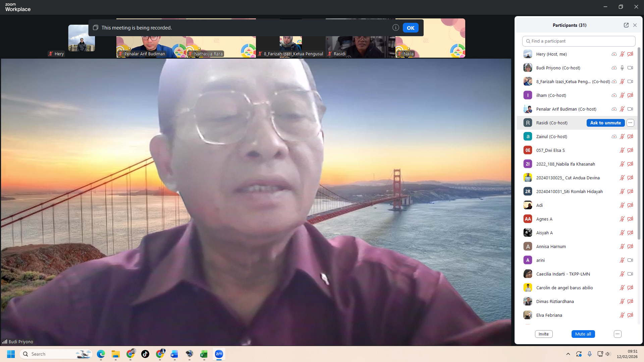Close the Participants panel
The image size is (644, 362).
pyautogui.click(x=635, y=25)
